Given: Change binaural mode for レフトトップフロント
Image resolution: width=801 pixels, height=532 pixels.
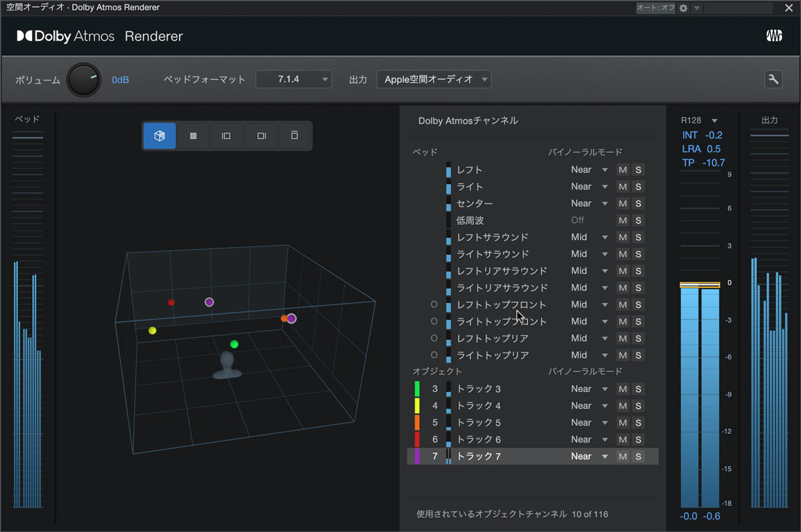Looking at the screenshot, I should pyautogui.click(x=589, y=304).
